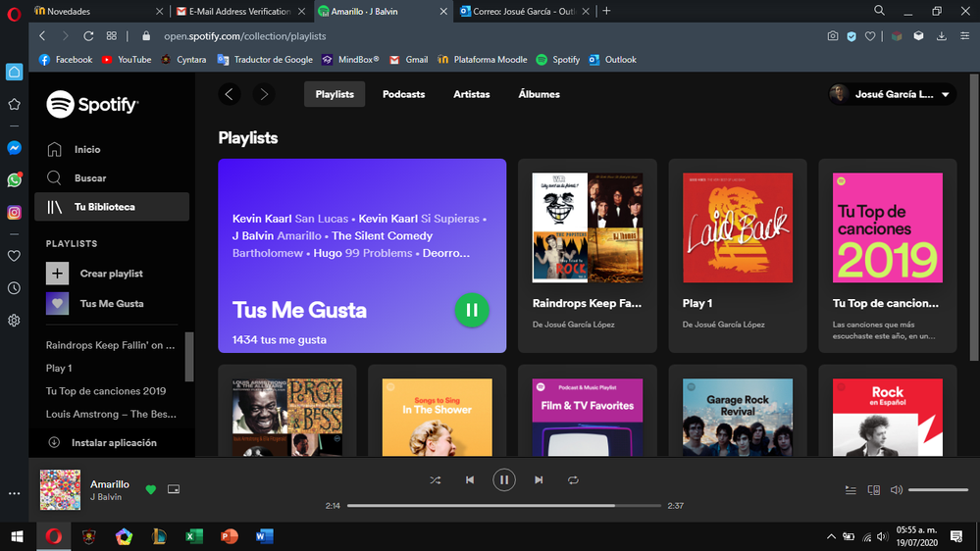The image size is (980, 551).
Task: Click the Opera snapshot camera icon
Action: coord(833,36)
